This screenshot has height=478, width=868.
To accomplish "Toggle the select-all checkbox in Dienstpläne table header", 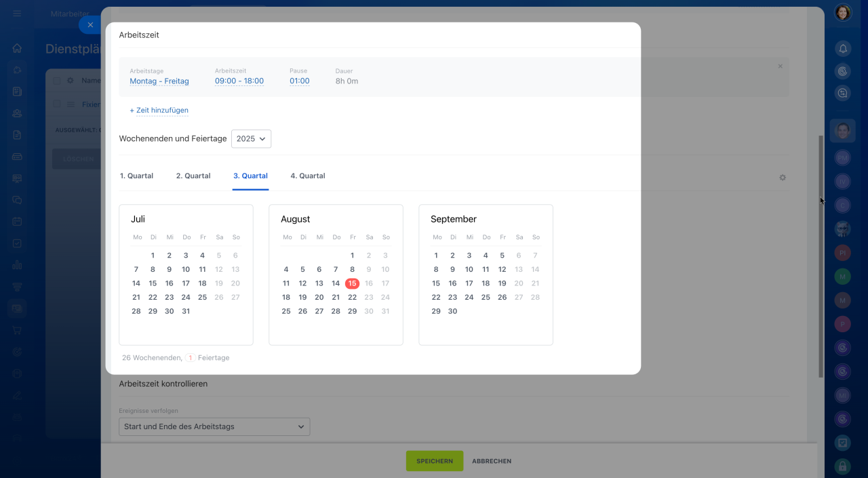I will [57, 80].
